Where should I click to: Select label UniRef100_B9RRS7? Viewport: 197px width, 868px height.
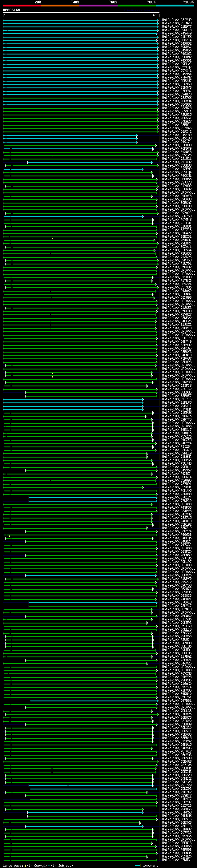177,47
